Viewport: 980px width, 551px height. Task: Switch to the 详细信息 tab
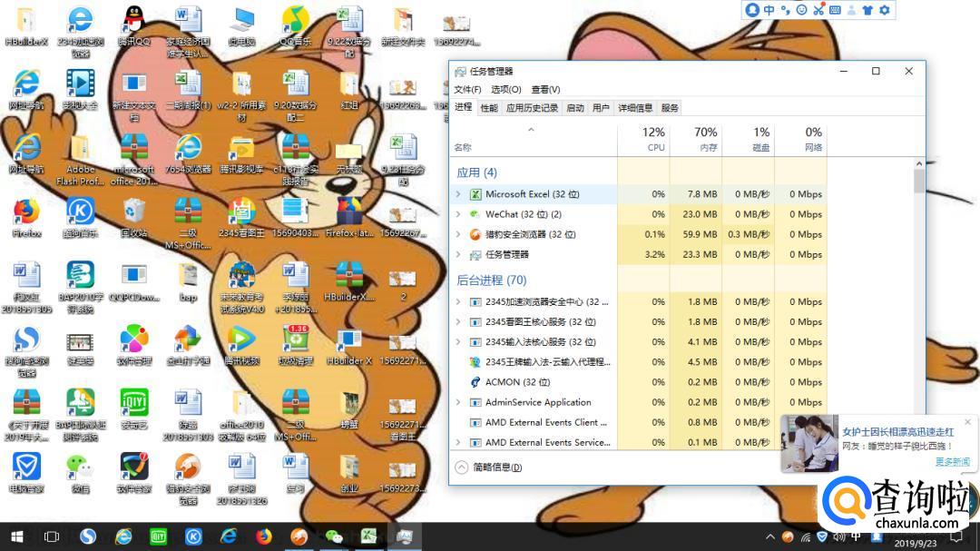635,108
